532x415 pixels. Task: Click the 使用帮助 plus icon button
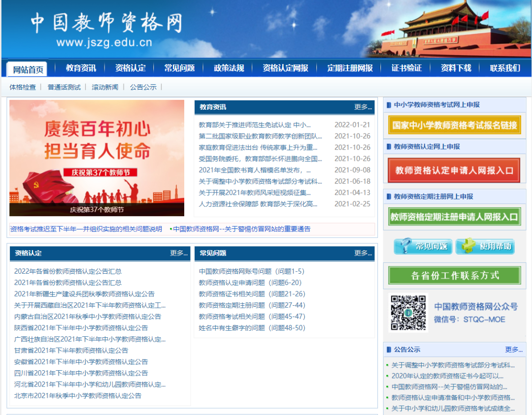[485, 246]
